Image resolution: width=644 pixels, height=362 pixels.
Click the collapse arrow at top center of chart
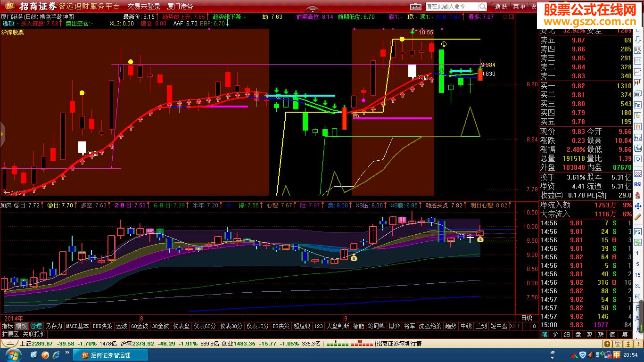coord(312,9)
